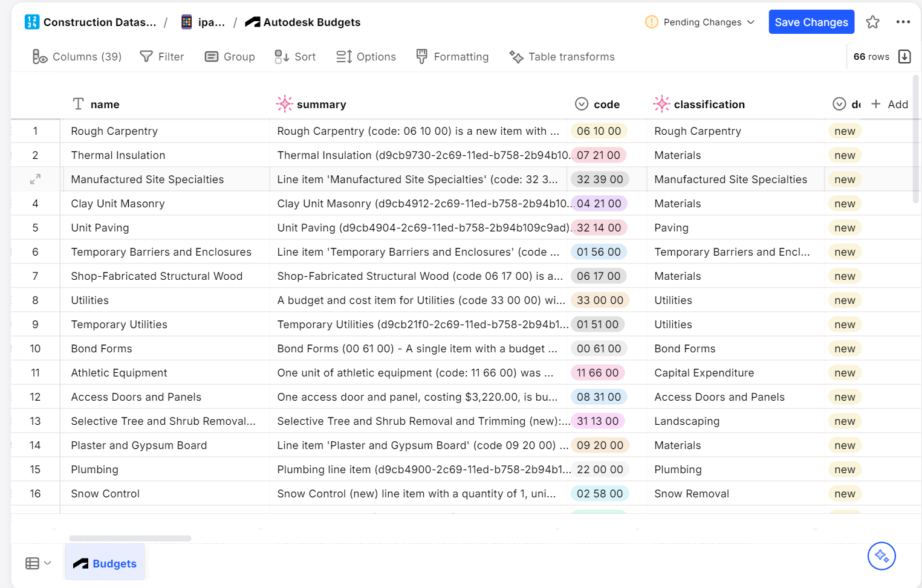Click the horizontal scrollbar
Screen dimensions: 922x588
(x=130, y=538)
